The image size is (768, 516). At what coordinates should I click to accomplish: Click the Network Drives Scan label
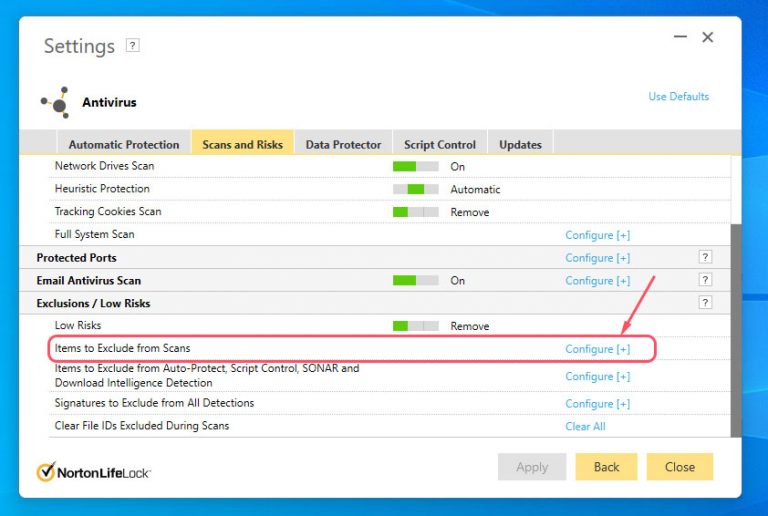[x=104, y=166]
